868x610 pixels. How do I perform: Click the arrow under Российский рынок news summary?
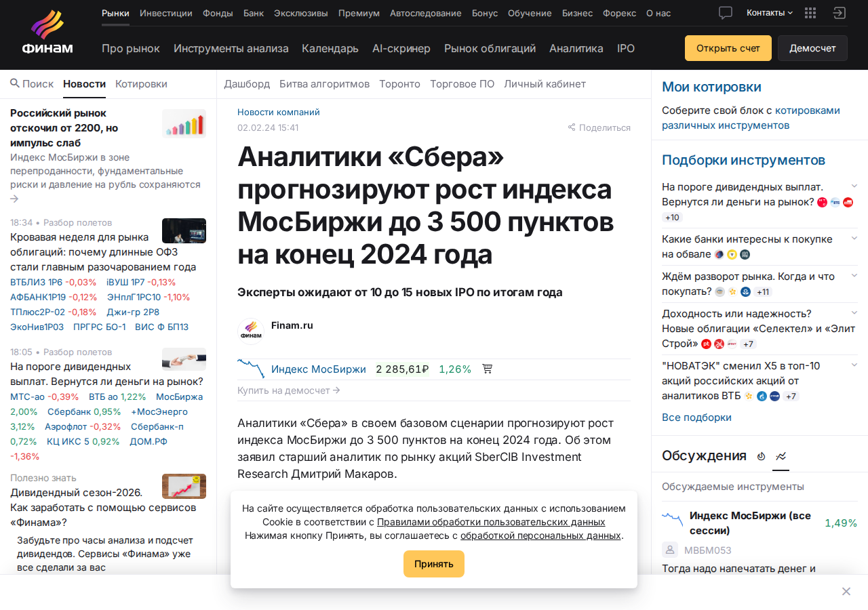point(14,199)
